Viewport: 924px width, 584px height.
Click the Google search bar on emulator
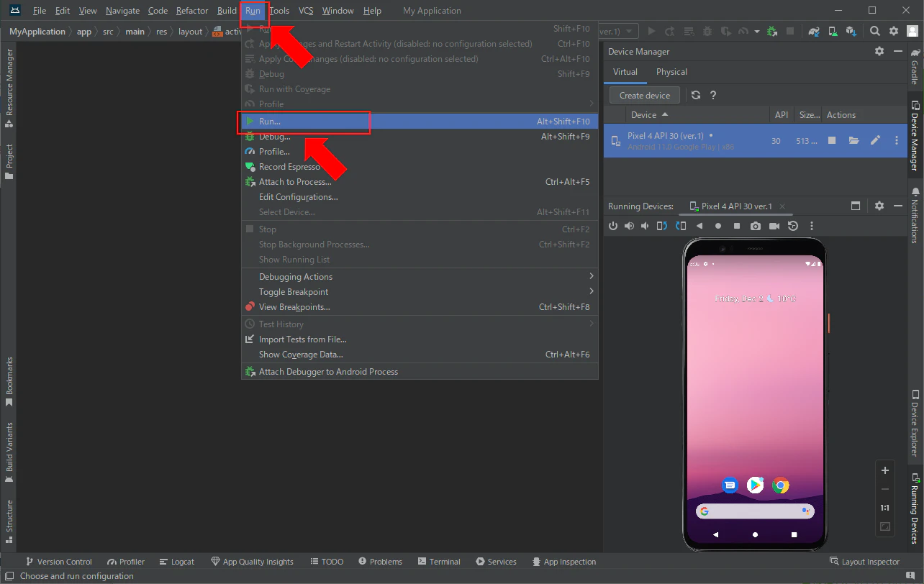pos(755,511)
